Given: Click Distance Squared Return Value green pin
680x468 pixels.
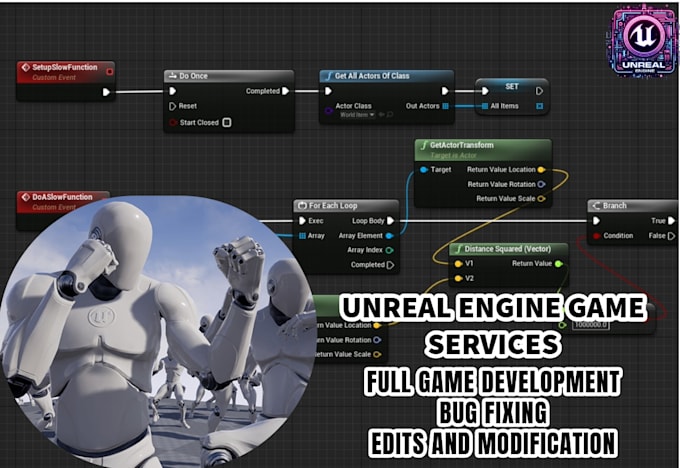Looking at the screenshot, I should [x=559, y=264].
